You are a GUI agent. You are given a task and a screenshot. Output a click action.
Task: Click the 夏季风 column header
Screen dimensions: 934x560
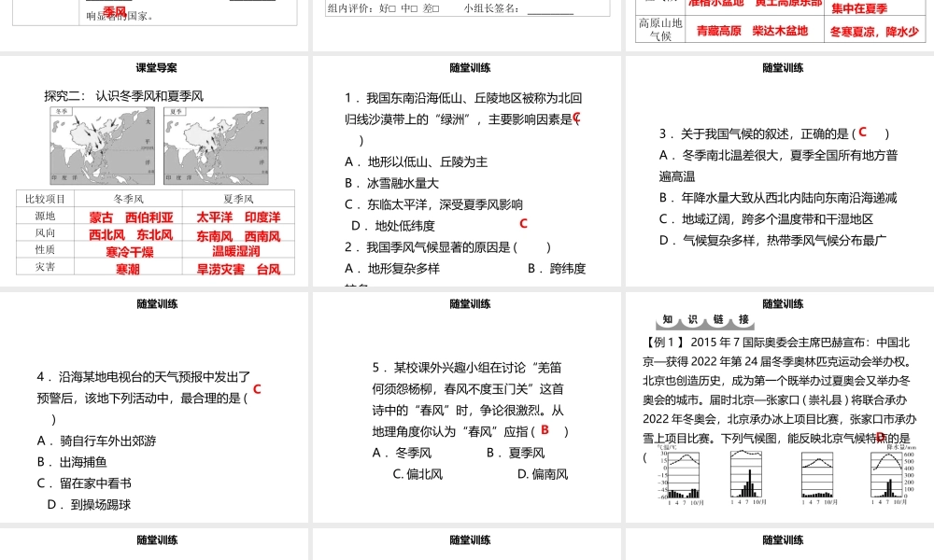[x=238, y=199]
